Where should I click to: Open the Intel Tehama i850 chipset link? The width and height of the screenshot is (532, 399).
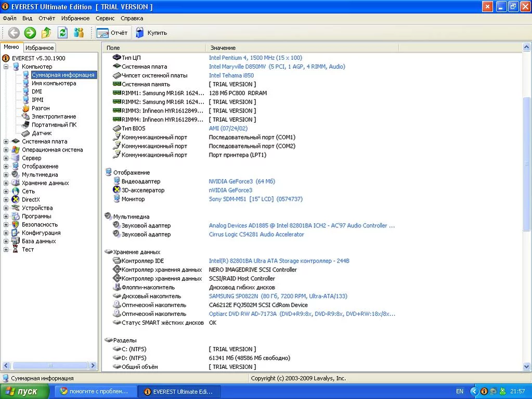coord(231,75)
